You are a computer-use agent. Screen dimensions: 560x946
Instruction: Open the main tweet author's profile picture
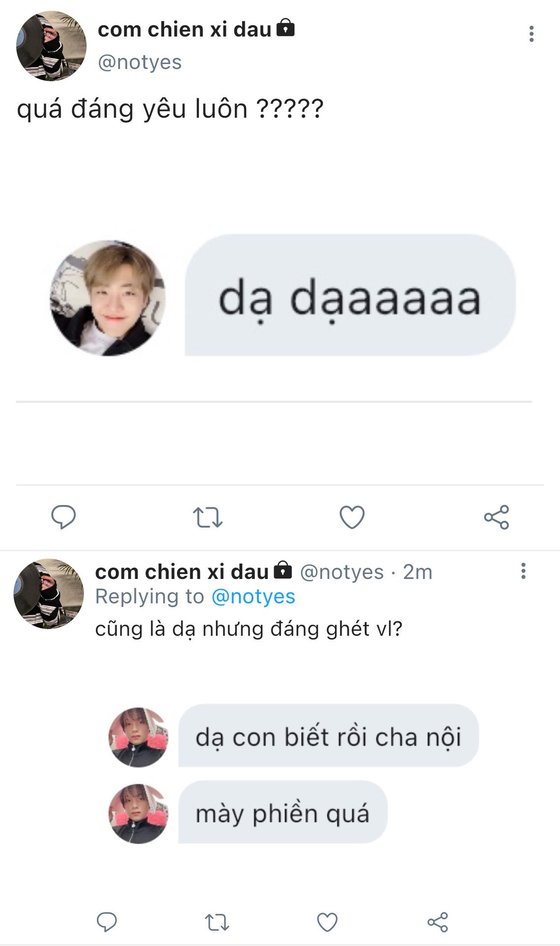point(51,46)
